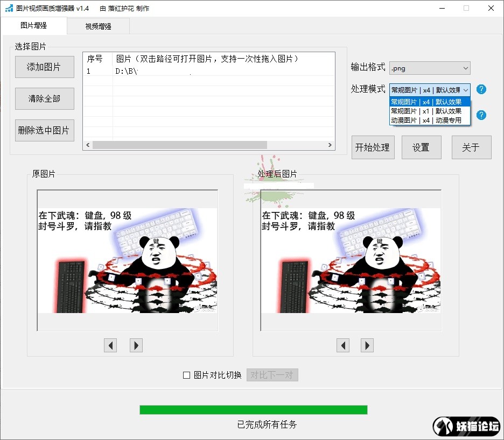Start processing with 开始处理 button

click(x=373, y=147)
